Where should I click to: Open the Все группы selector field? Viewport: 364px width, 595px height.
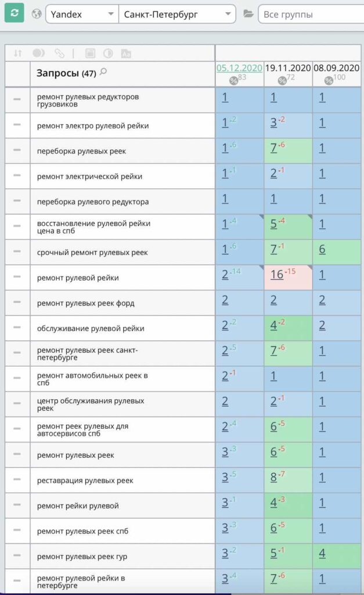(x=311, y=15)
